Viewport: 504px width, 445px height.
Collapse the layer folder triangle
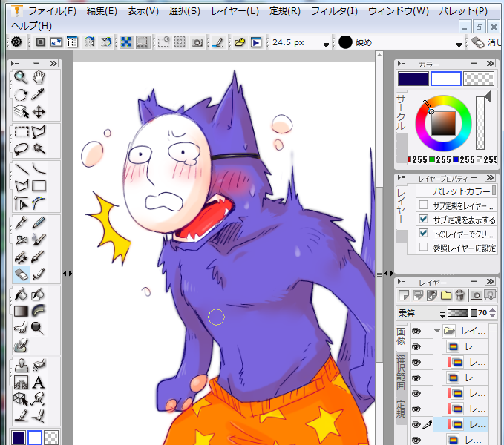437,331
